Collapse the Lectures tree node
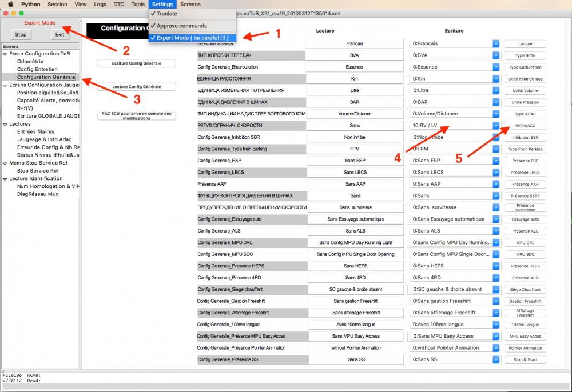The image size is (572, 392). click(5, 124)
